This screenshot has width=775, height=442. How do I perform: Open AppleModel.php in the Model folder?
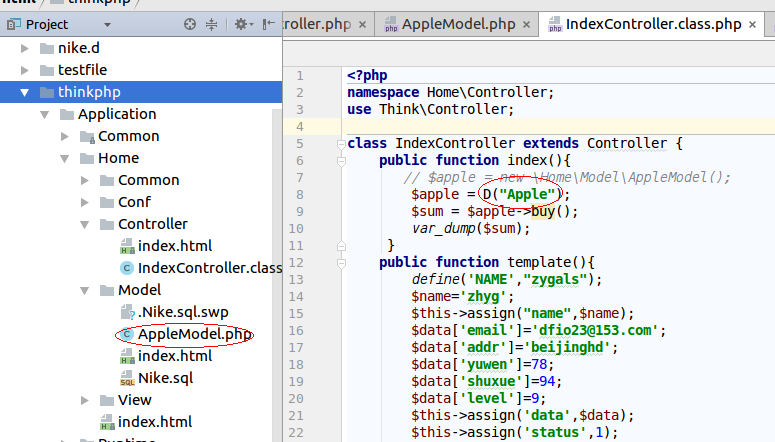tap(194, 334)
